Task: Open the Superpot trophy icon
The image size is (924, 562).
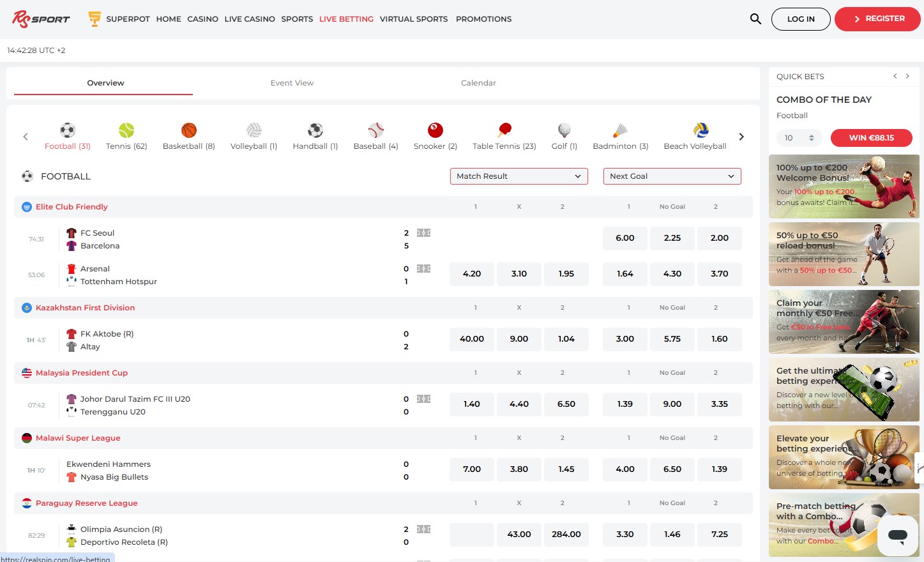Action: [95, 19]
